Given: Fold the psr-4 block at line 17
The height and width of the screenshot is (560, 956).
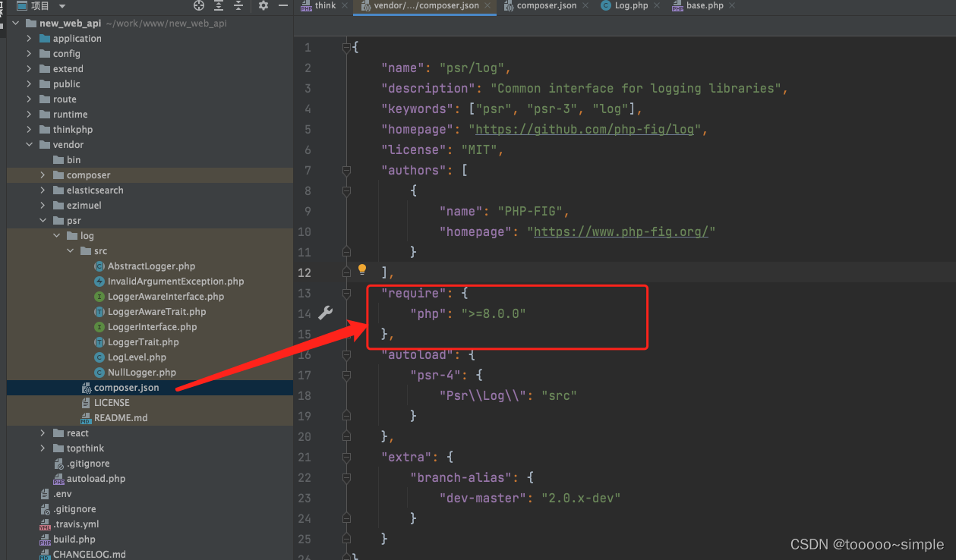Looking at the screenshot, I should [346, 376].
